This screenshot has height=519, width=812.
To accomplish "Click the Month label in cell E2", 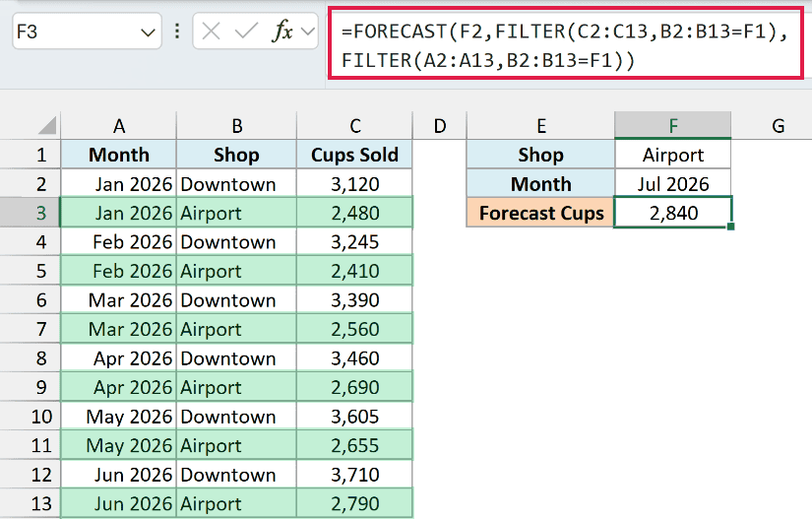I will point(540,184).
